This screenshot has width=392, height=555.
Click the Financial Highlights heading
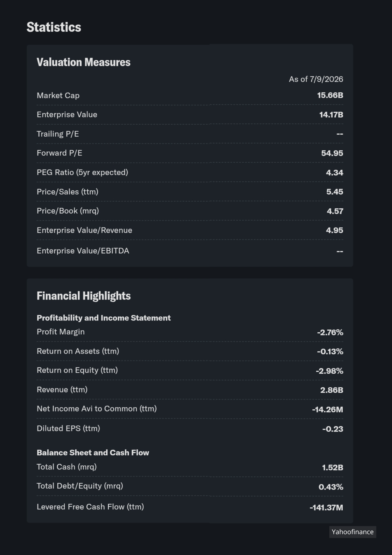click(83, 296)
